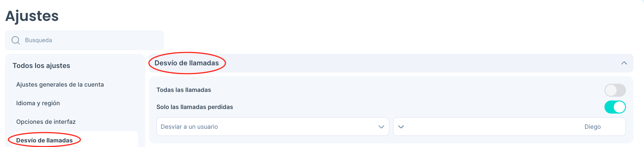Go to Idioma y región settings

[38, 103]
